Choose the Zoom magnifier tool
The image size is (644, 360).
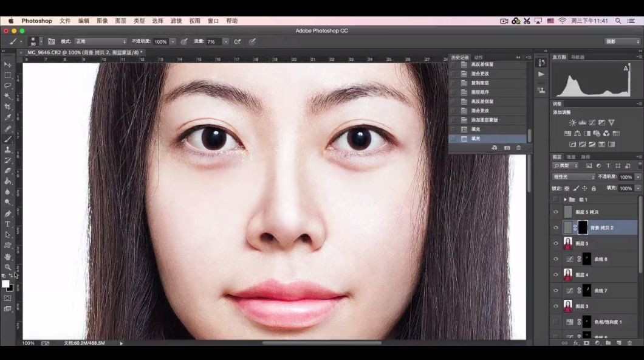[x=7, y=267]
